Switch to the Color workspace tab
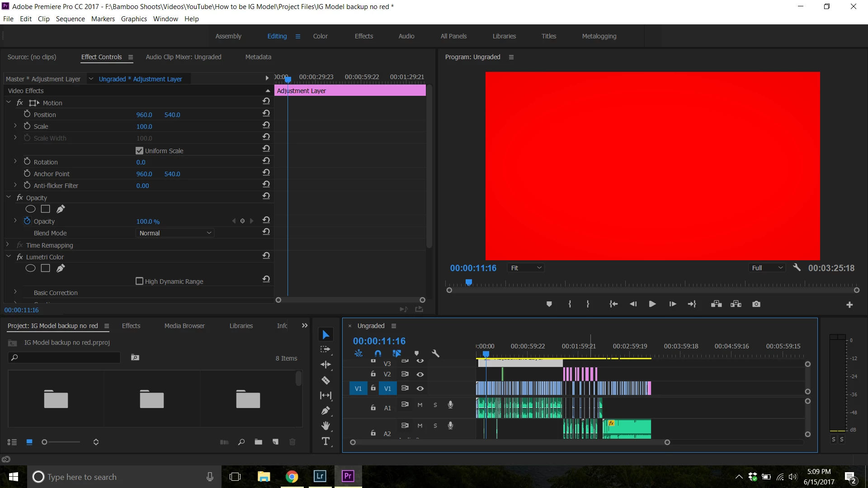Image resolution: width=868 pixels, height=488 pixels. [x=320, y=36]
